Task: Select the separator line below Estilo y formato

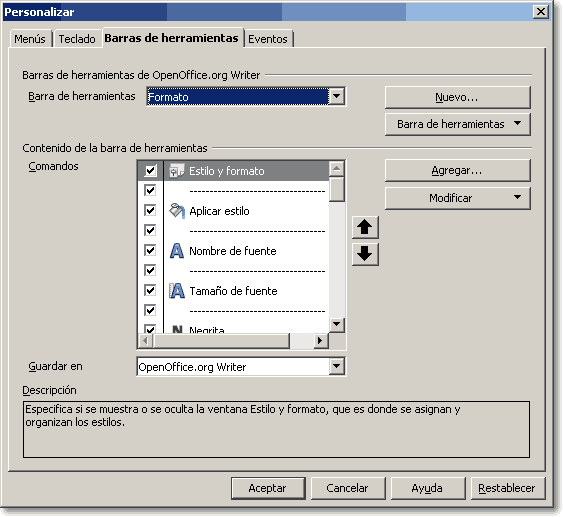Action: tap(257, 191)
